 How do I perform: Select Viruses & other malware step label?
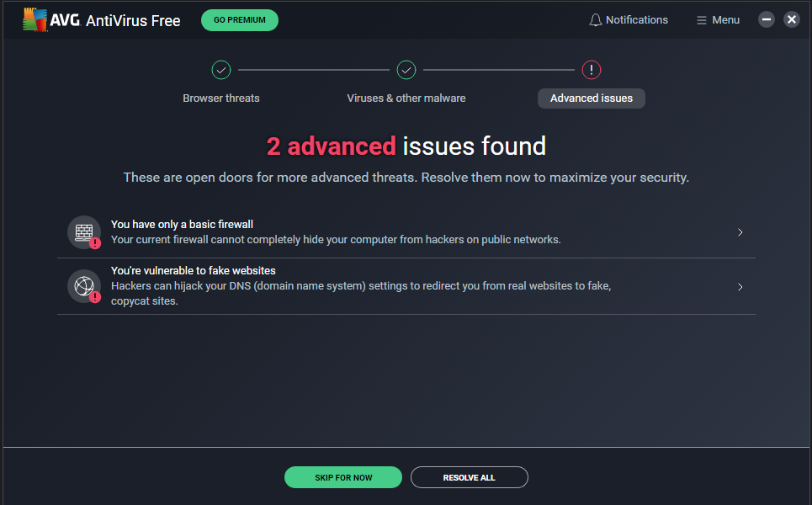[406, 98]
